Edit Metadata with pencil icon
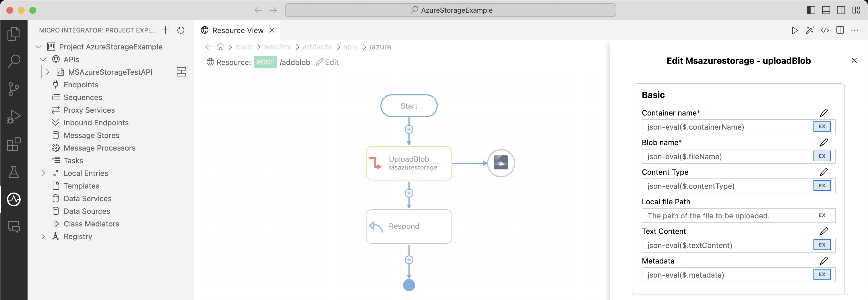Screen dimensions: 868x300 coord(824,261)
